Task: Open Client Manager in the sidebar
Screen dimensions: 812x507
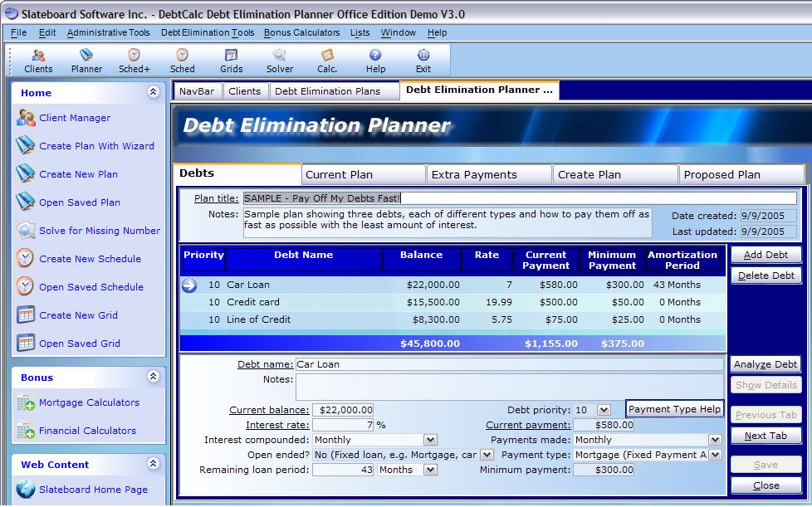Action: click(74, 118)
